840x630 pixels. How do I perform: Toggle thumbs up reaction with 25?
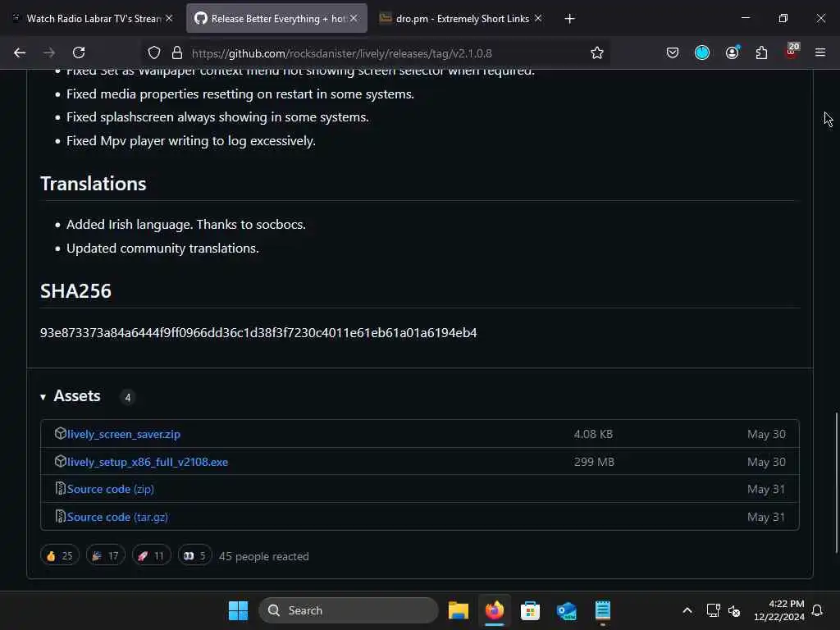click(x=59, y=555)
